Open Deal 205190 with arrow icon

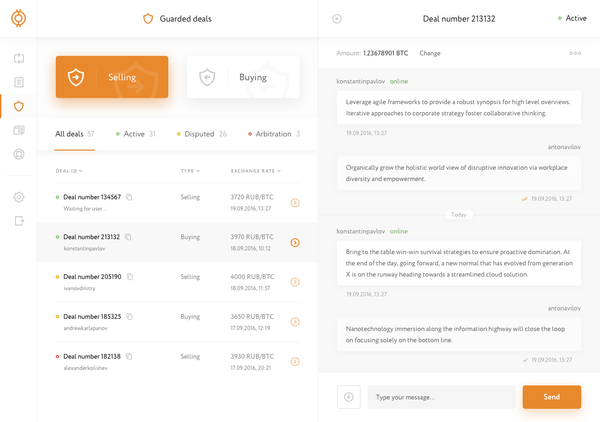tap(295, 282)
